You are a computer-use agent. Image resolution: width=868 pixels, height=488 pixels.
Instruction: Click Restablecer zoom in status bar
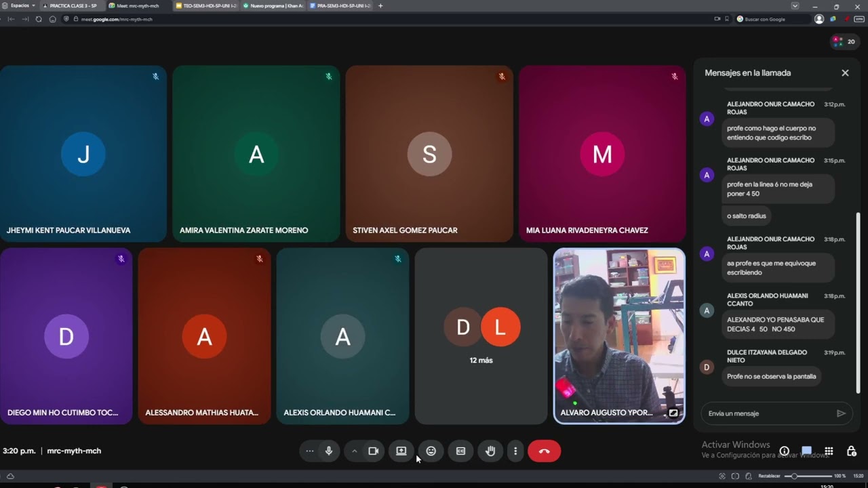pos(770,476)
